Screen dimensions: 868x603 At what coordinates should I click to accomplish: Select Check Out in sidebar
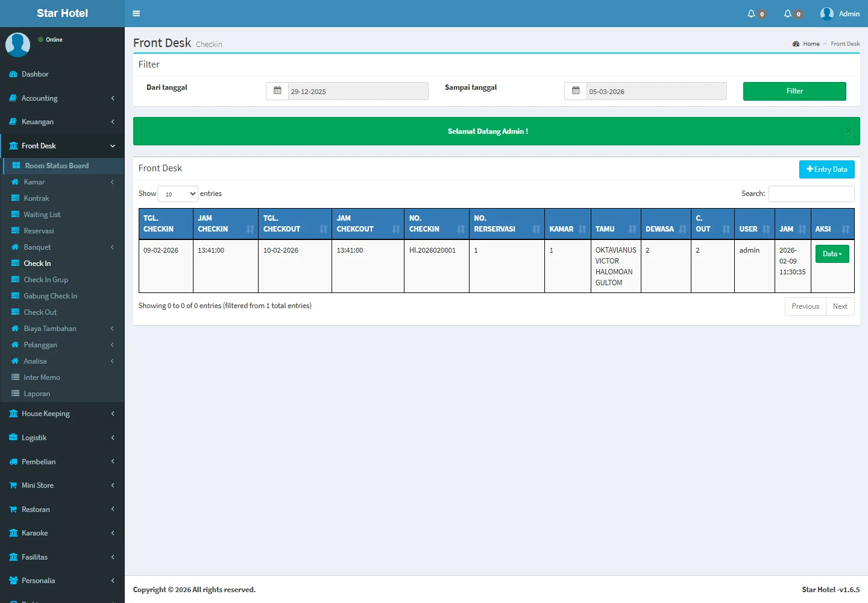pyautogui.click(x=40, y=312)
